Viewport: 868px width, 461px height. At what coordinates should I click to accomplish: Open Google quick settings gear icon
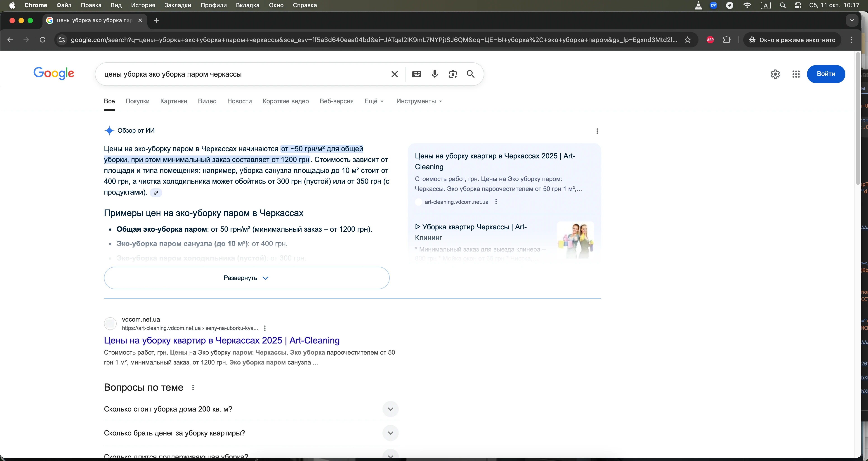775,74
